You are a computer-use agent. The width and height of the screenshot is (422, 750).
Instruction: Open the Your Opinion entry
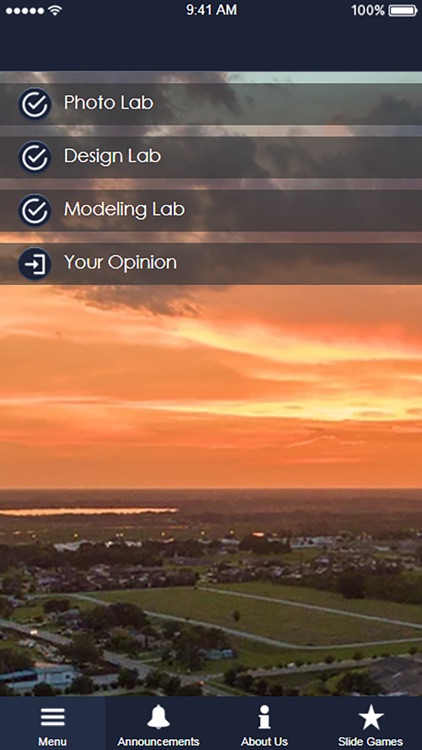(211, 264)
